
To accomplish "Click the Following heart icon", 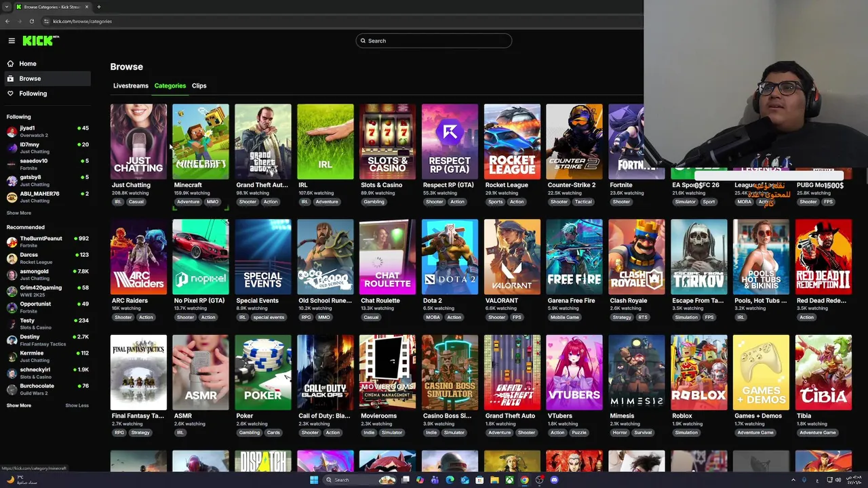I will (10, 94).
